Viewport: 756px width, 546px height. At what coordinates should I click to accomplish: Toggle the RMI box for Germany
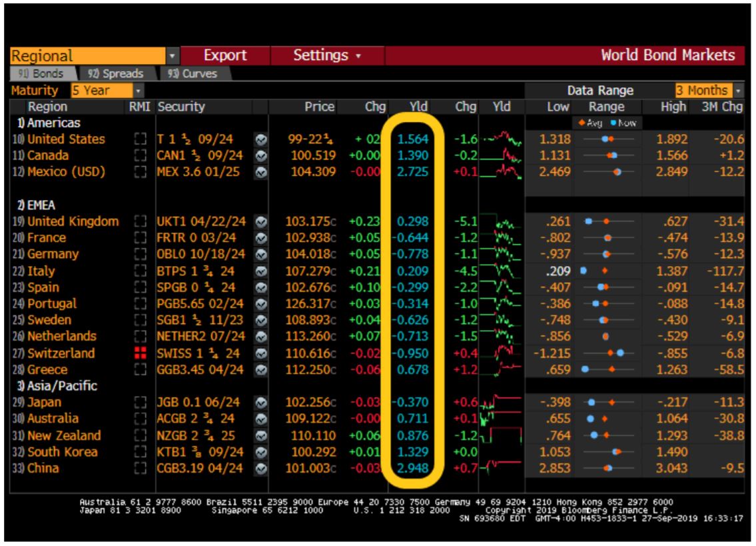click(141, 255)
